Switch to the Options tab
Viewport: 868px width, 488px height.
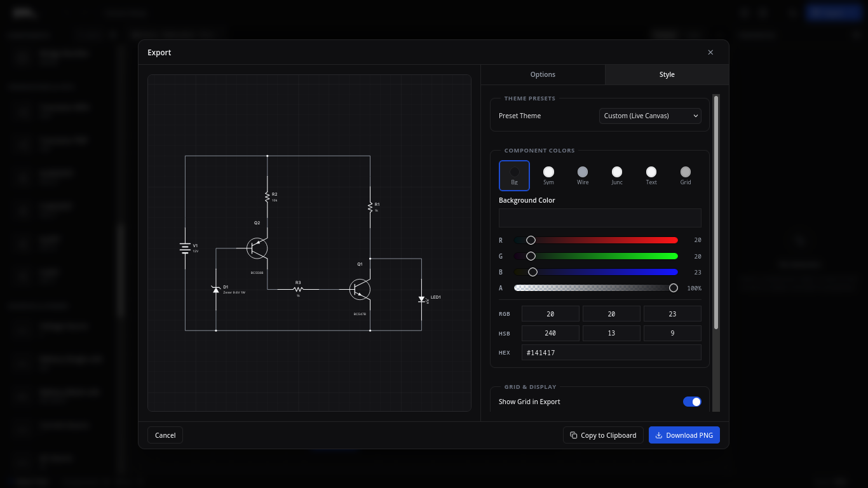pyautogui.click(x=543, y=74)
